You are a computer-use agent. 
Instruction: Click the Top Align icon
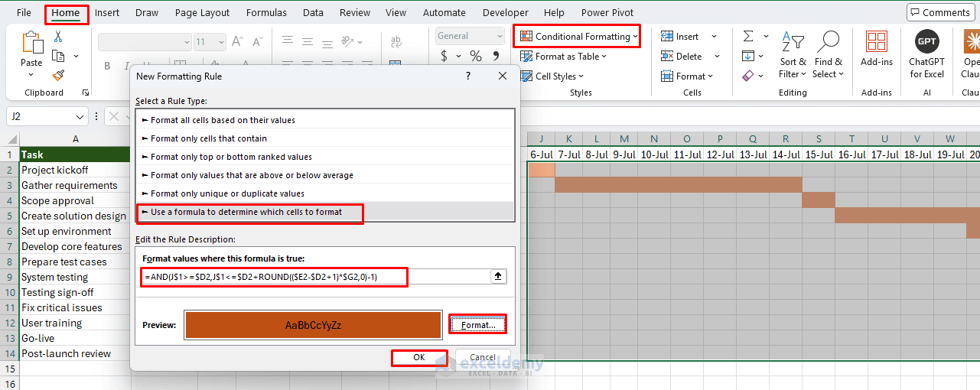pyautogui.click(x=288, y=41)
